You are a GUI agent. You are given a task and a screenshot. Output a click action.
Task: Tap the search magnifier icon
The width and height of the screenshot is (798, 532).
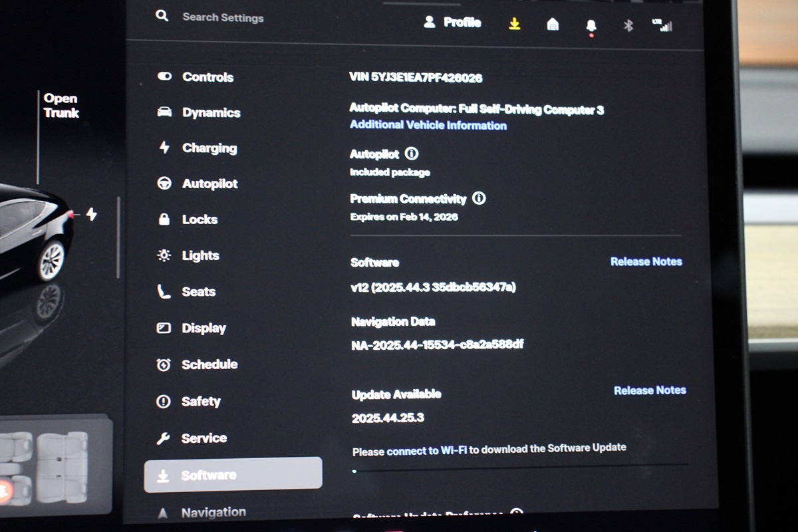click(162, 16)
